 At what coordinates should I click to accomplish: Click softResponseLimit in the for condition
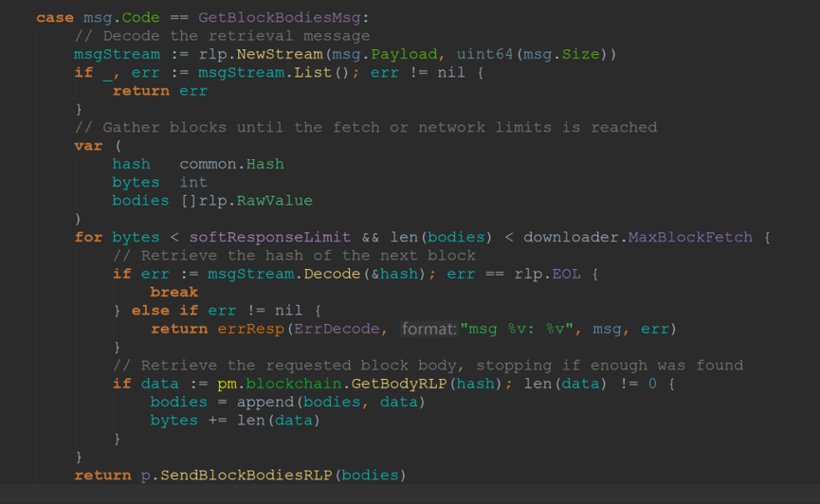pyautogui.click(x=270, y=238)
